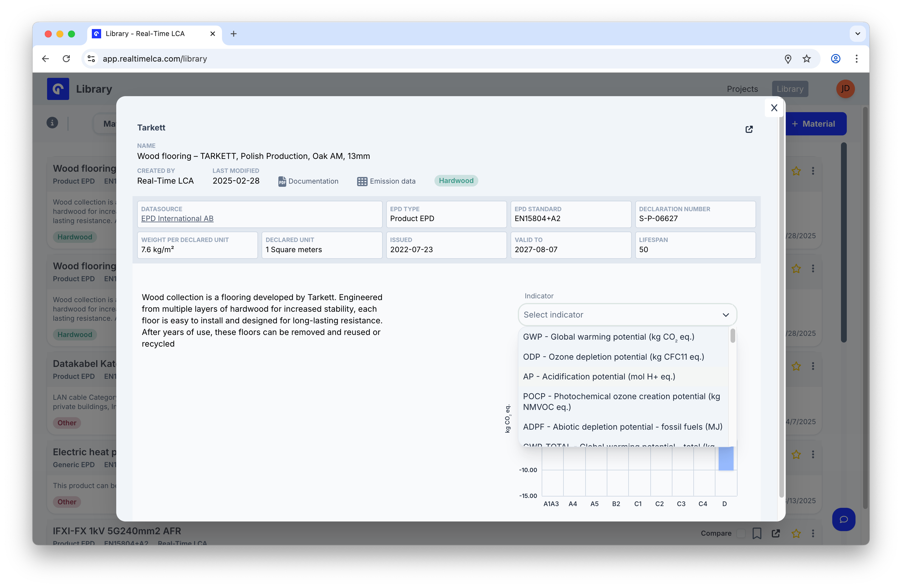This screenshot has height=588, width=902.
Task: View the Emission data table
Action: pyautogui.click(x=386, y=181)
